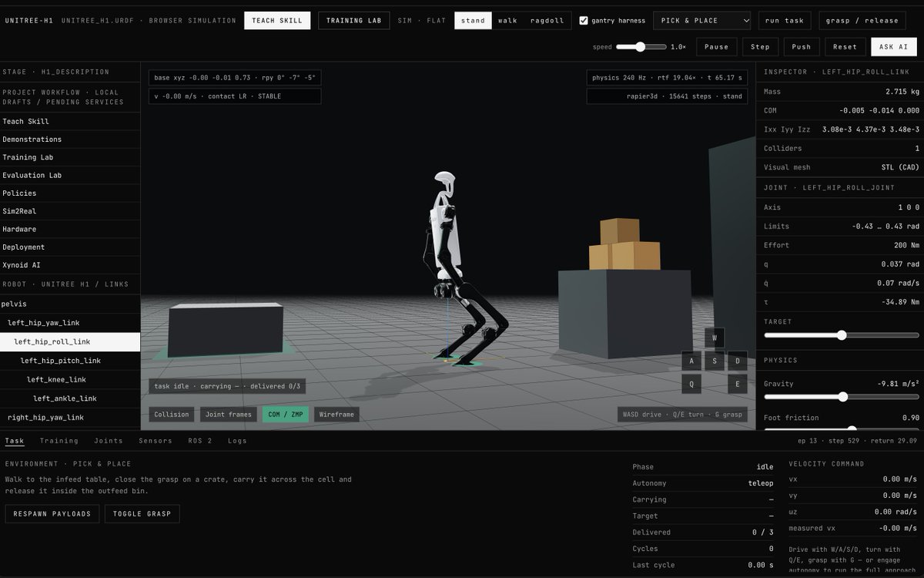Select left_knee_link in tree
This screenshot has width=924, height=578.
click(x=70, y=379)
